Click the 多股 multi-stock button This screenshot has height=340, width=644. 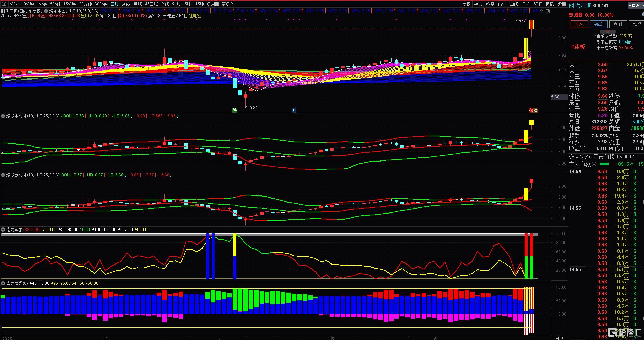490,4
